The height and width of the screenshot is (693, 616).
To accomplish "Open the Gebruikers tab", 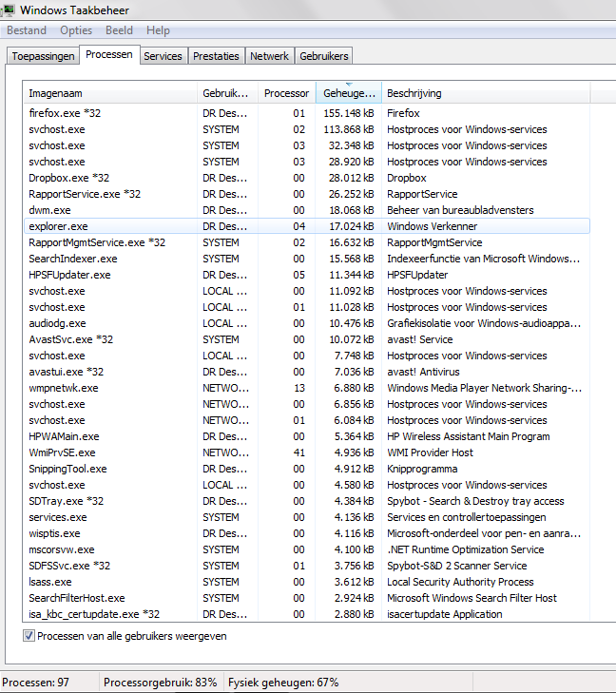I will [x=324, y=56].
